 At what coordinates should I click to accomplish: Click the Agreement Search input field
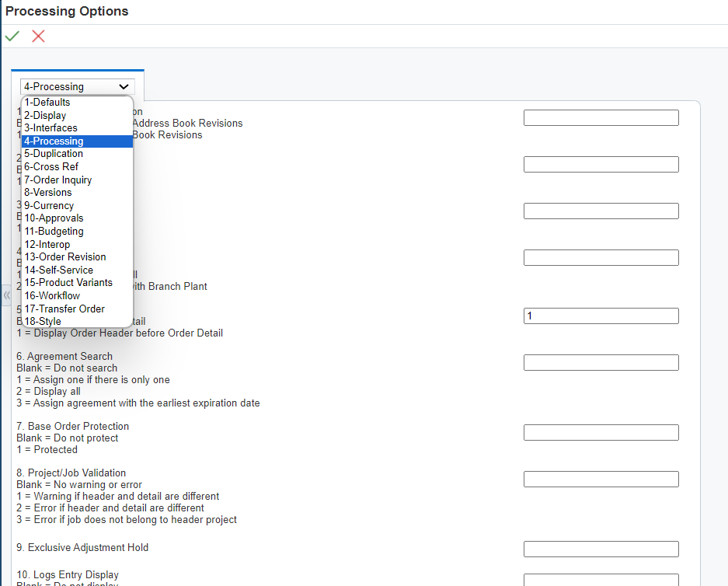tap(601, 362)
